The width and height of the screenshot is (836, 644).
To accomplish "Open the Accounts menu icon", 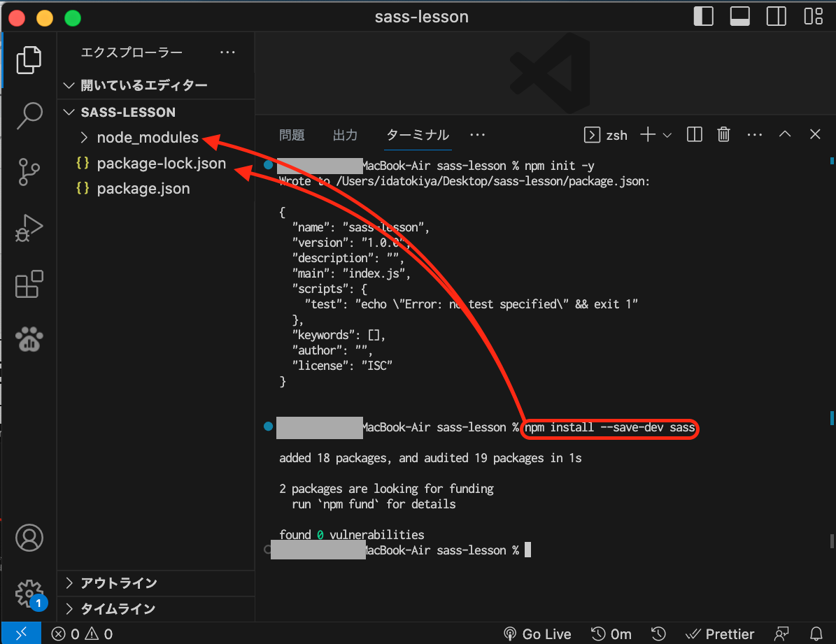I will click(29, 538).
